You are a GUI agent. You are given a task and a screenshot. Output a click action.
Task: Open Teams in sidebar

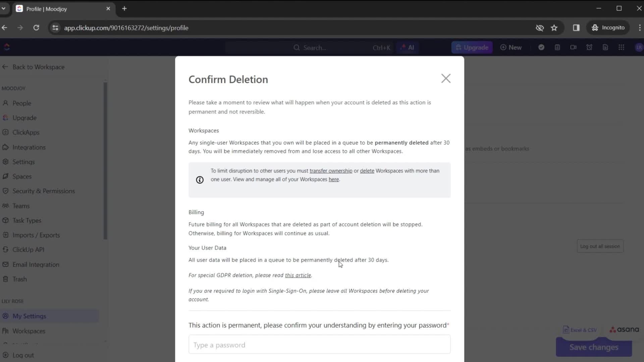pyautogui.click(x=21, y=206)
